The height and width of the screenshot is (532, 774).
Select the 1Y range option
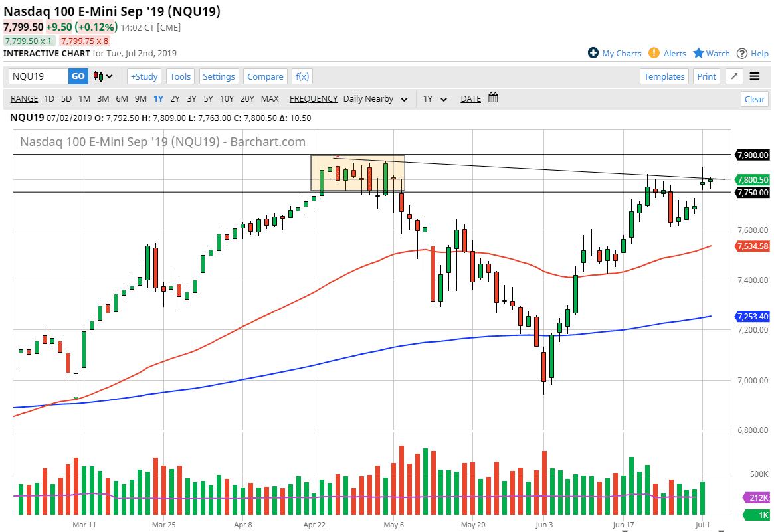pyautogui.click(x=158, y=98)
